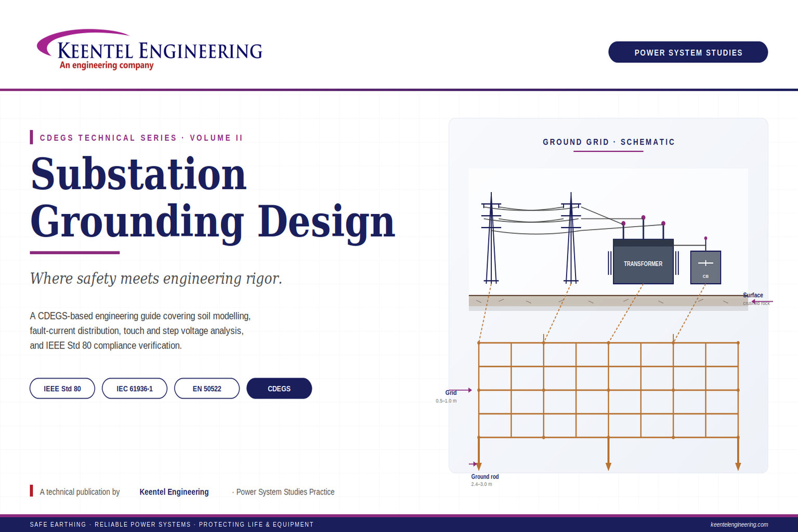Click the A technical publication by text
The width and height of the screenshot is (798, 532).
click(80, 491)
